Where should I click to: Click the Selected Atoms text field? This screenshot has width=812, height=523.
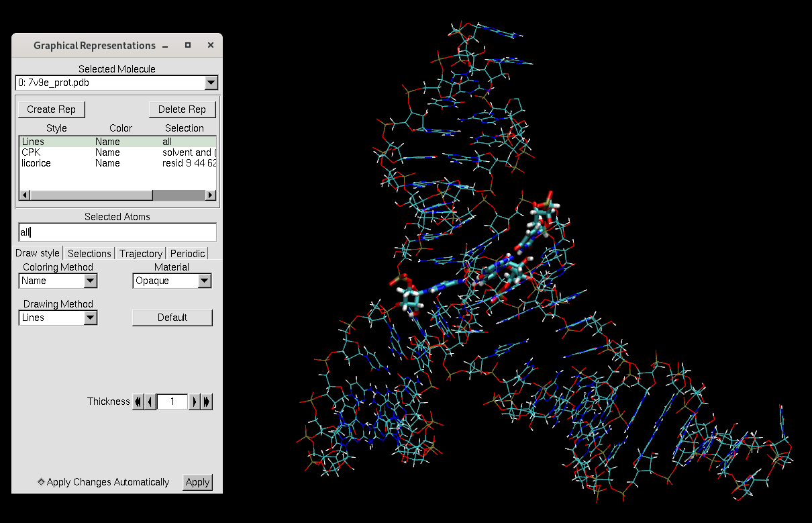(x=117, y=232)
